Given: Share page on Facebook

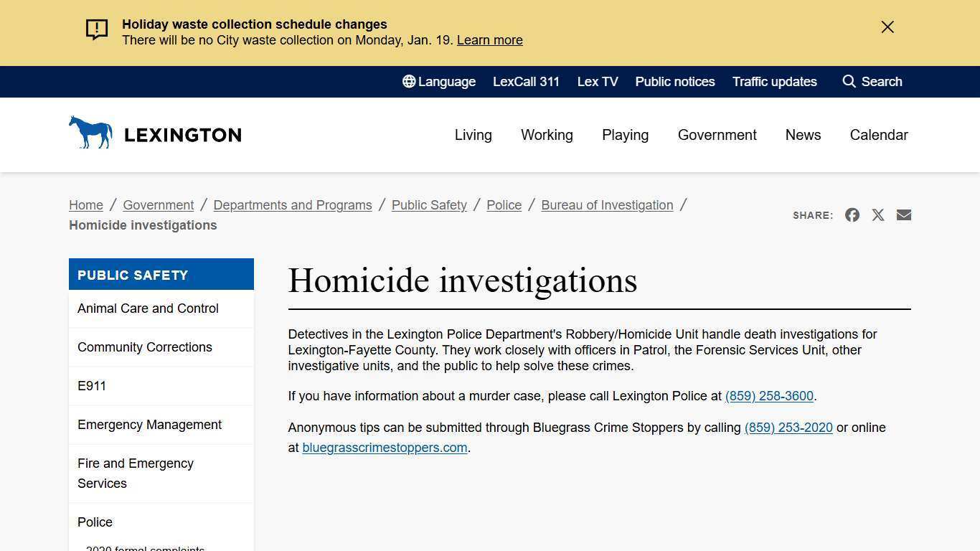Looking at the screenshot, I should point(852,215).
